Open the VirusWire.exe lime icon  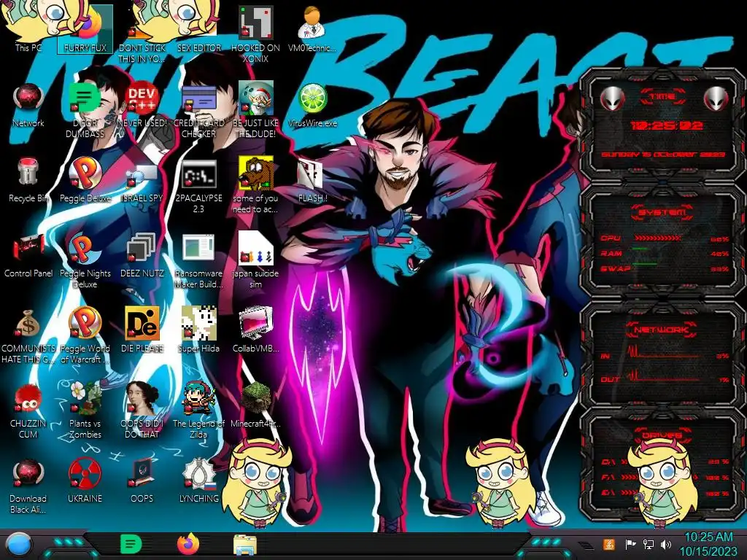[312, 105]
